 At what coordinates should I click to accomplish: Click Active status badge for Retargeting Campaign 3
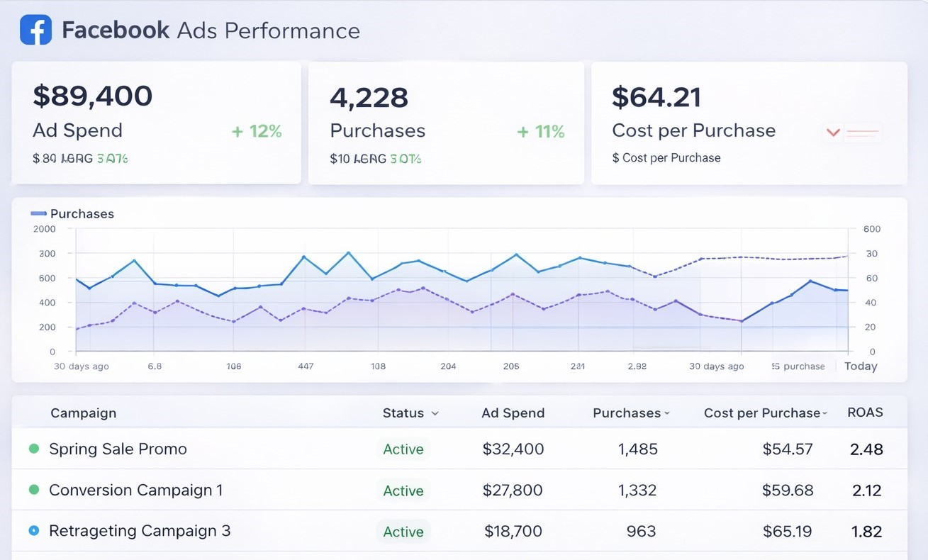(403, 532)
